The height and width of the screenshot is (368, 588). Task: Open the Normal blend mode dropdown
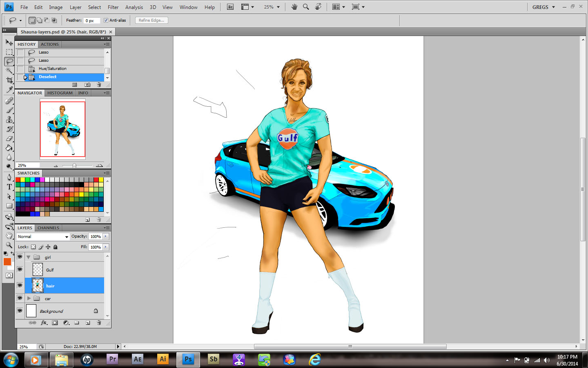[43, 237]
